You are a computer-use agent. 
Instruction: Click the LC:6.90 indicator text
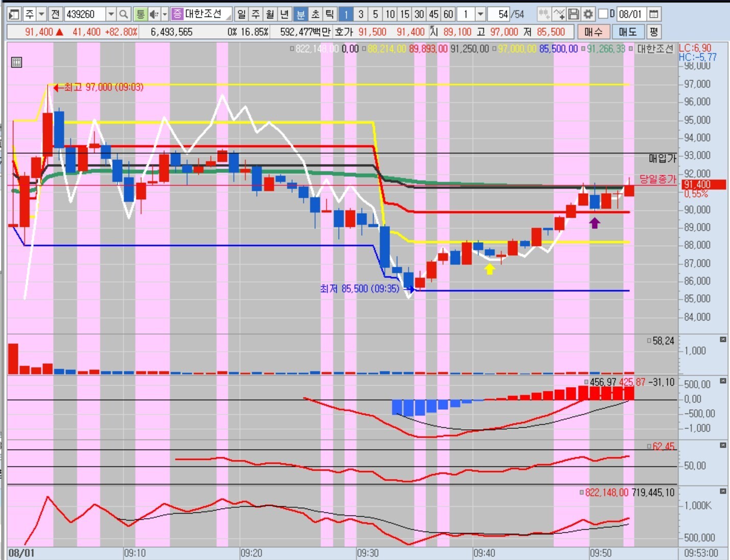pos(695,48)
